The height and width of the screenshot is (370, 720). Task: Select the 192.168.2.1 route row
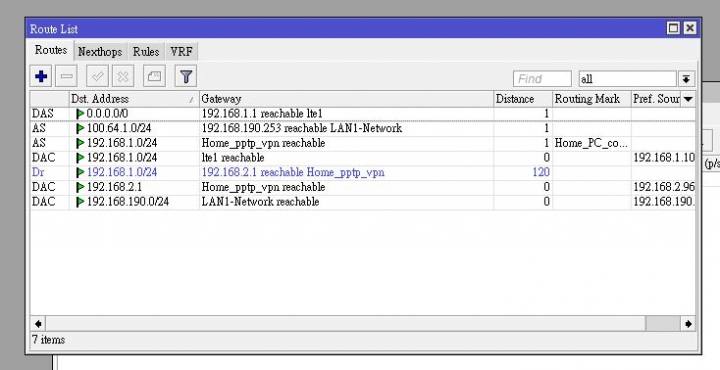363,187
